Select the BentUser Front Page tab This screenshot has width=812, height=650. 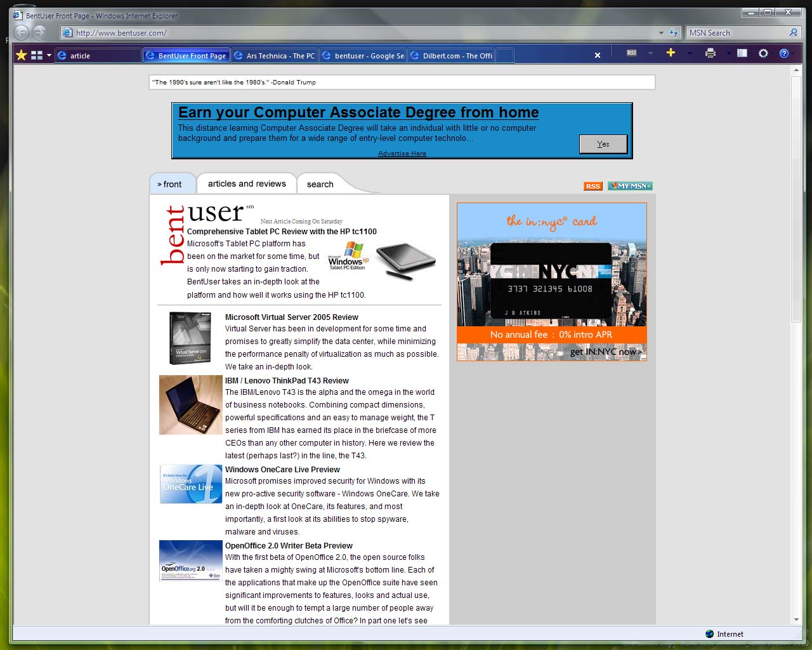pyautogui.click(x=187, y=55)
